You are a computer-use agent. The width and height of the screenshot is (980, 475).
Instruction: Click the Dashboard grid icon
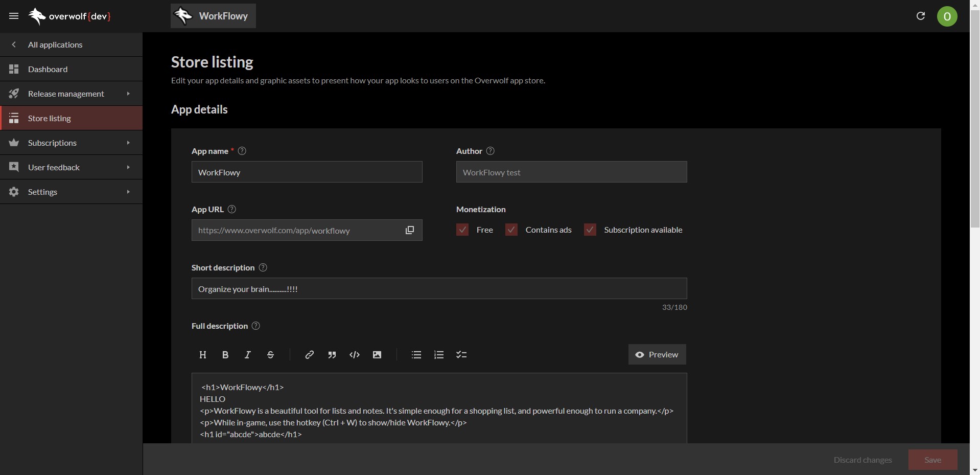(x=14, y=69)
